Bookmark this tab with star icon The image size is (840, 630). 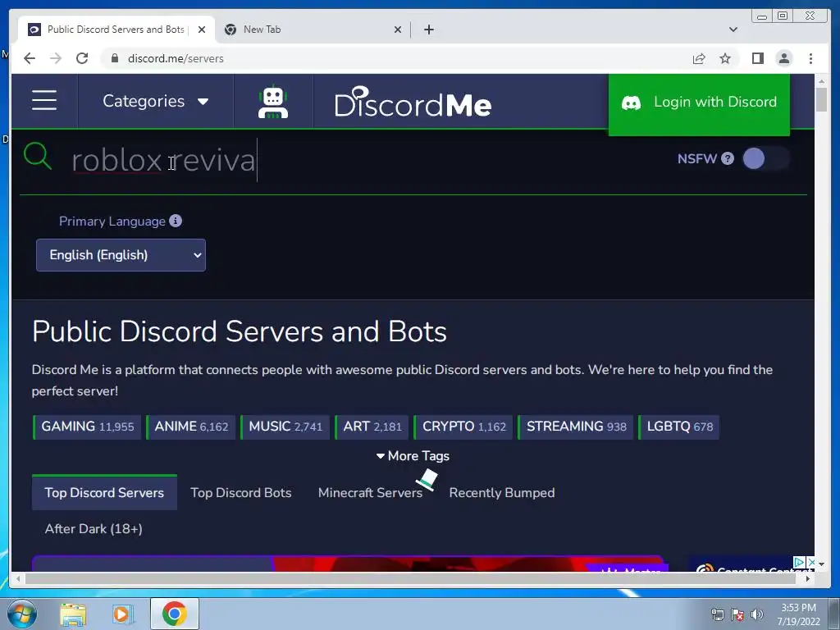(x=725, y=58)
